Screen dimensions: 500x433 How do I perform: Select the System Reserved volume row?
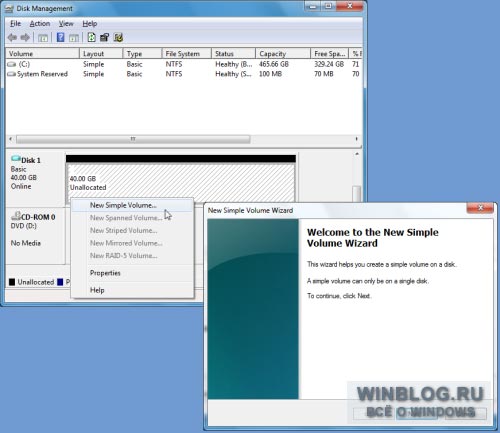tap(184, 74)
